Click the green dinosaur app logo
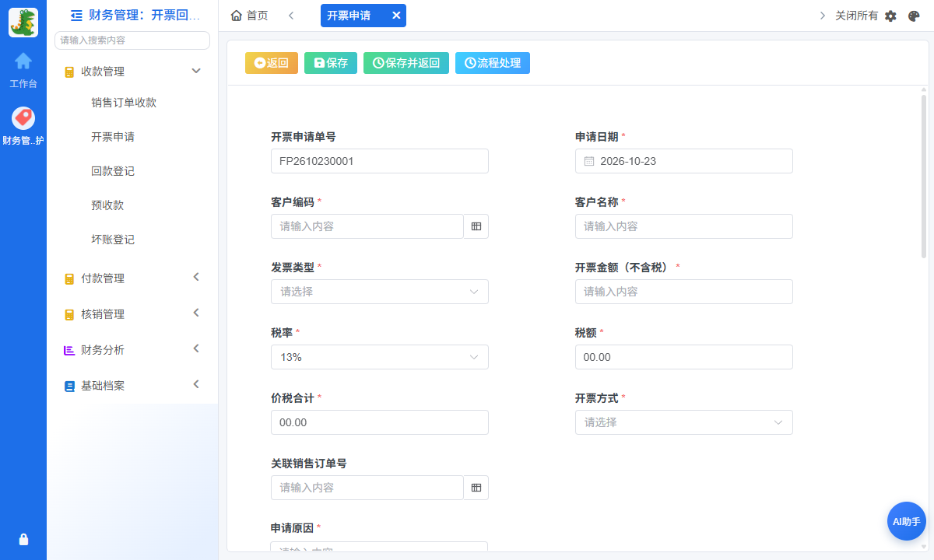934x560 pixels. click(x=23, y=23)
